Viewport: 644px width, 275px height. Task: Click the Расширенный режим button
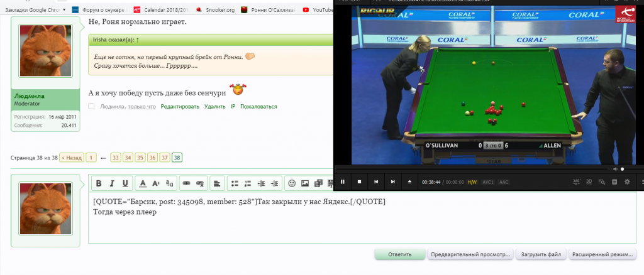(x=602, y=254)
